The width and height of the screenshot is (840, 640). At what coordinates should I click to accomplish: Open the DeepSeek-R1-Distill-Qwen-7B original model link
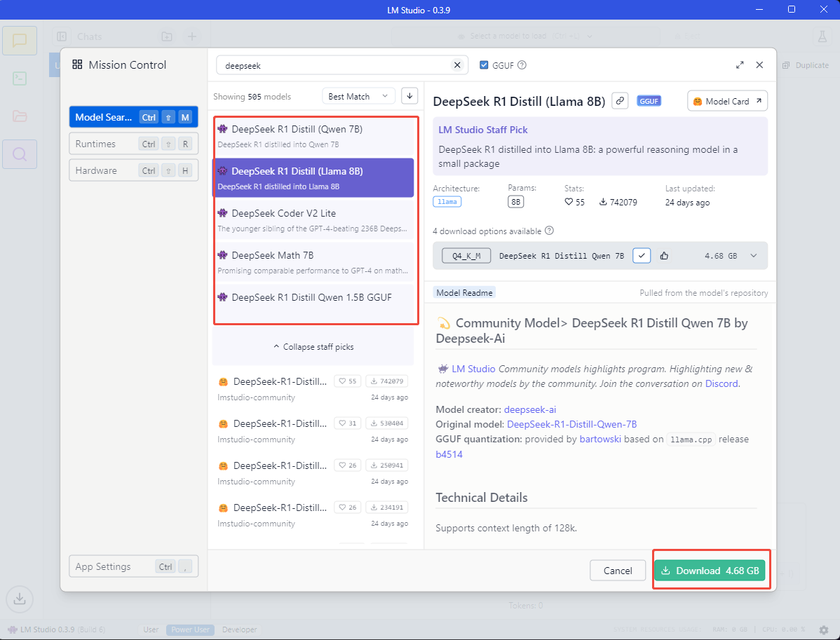(x=571, y=424)
